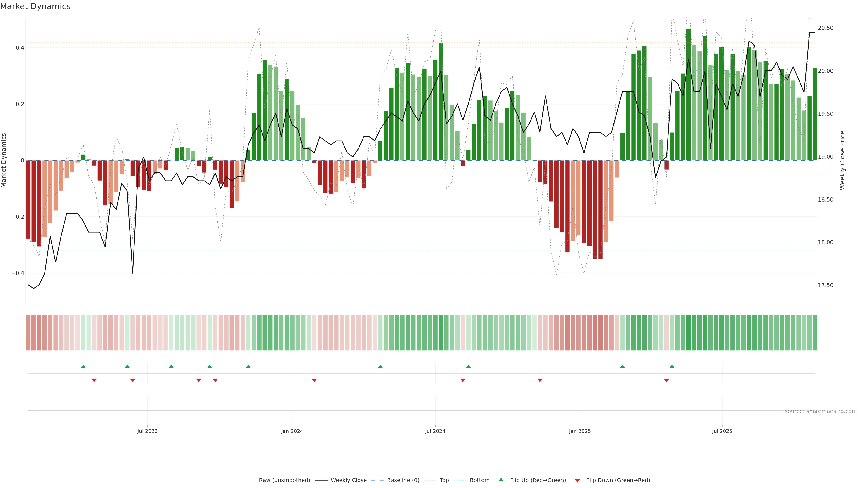Toggle the Bottom legend entry

point(479,480)
